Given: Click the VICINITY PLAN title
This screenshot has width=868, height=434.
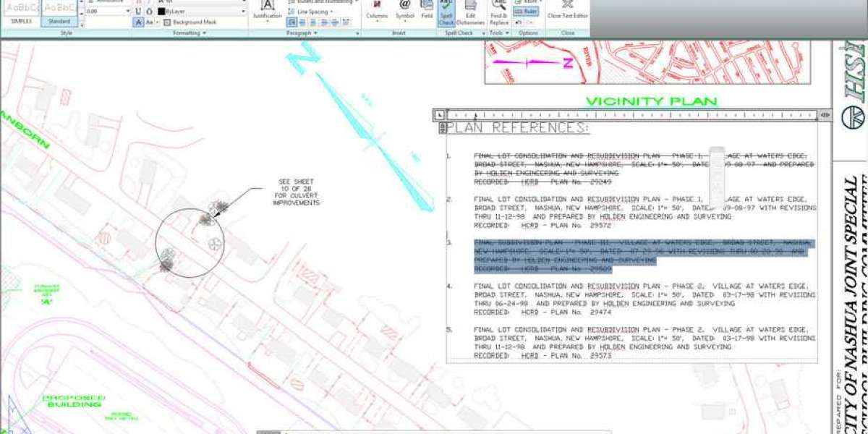Looking at the screenshot, I should pos(651,101).
